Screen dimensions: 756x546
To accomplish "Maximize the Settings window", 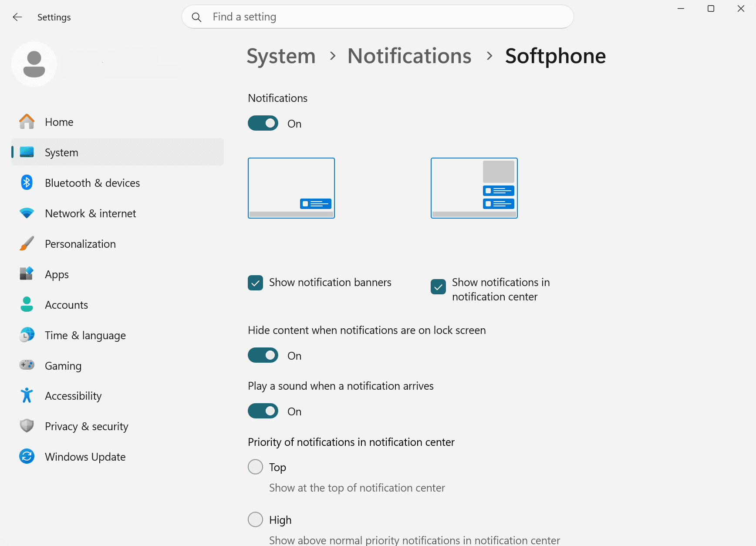I will click(x=711, y=9).
